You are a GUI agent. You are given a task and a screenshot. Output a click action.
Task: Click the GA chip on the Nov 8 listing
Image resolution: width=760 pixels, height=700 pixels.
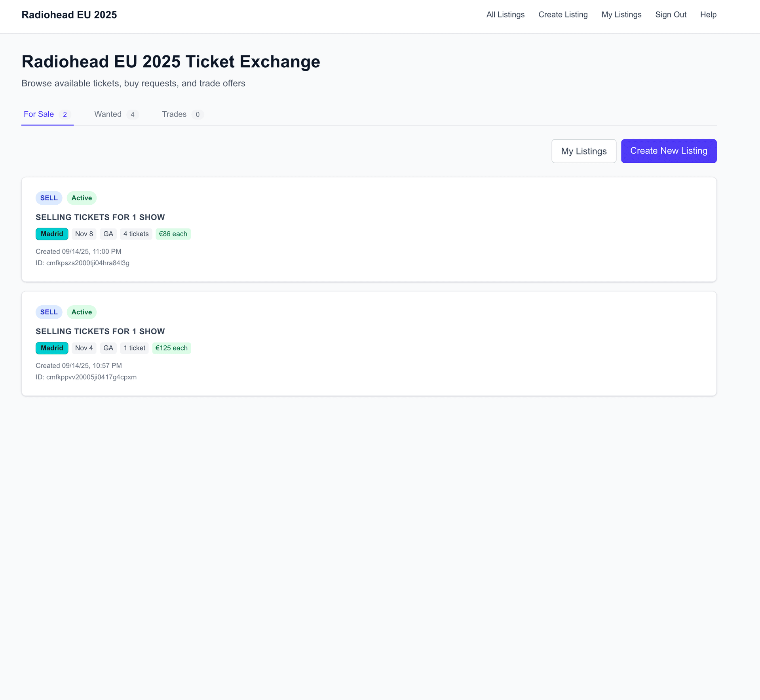108,234
